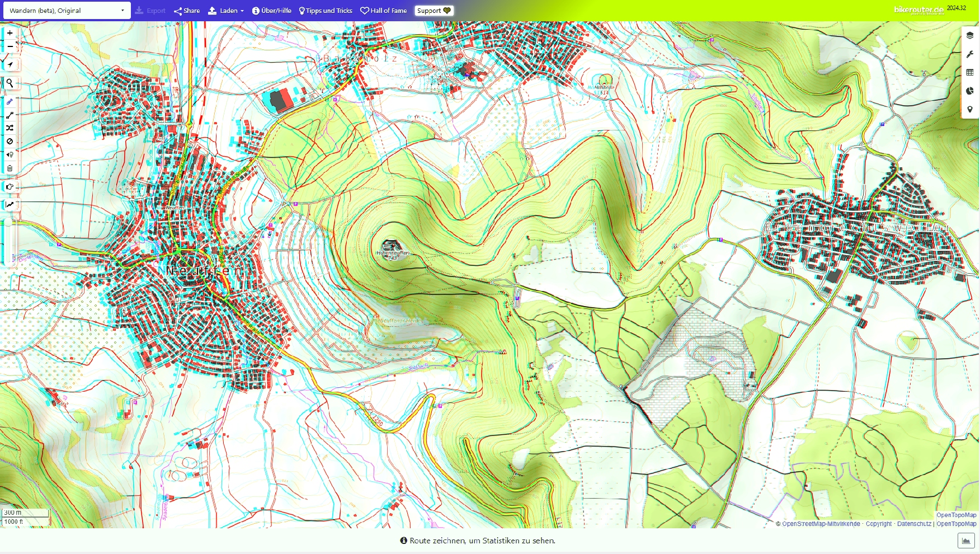The width and height of the screenshot is (980, 554).
Task: Open the place search magnifier
Action: click(10, 83)
